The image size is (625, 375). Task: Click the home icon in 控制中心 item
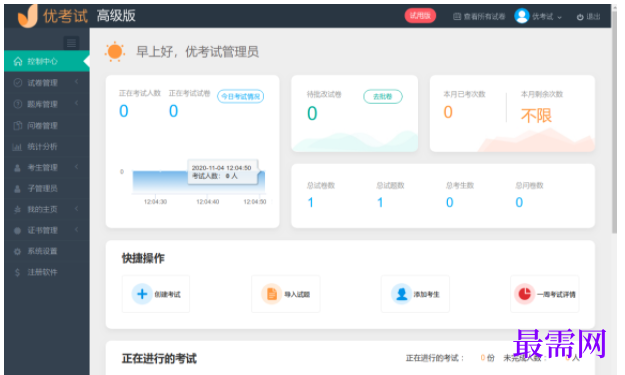coord(18,61)
